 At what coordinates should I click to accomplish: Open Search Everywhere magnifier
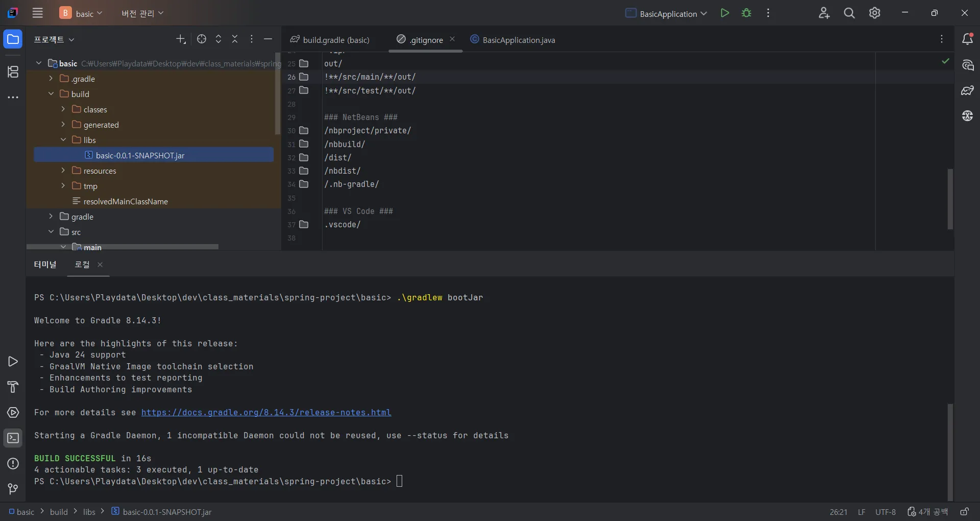pos(849,13)
